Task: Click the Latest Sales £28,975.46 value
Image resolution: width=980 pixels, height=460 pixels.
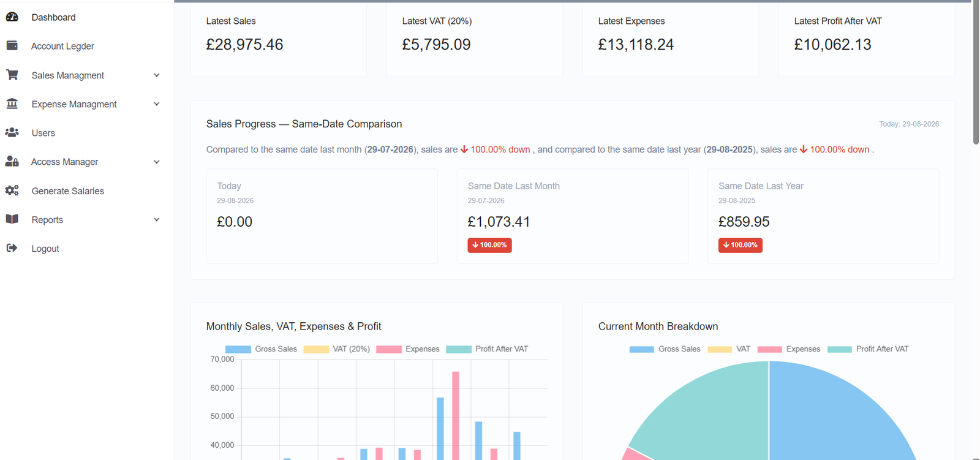Action: [244, 45]
